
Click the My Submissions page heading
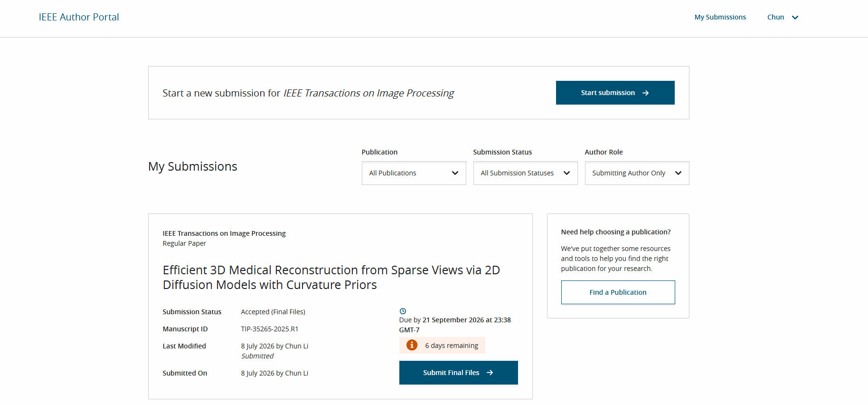click(x=193, y=166)
